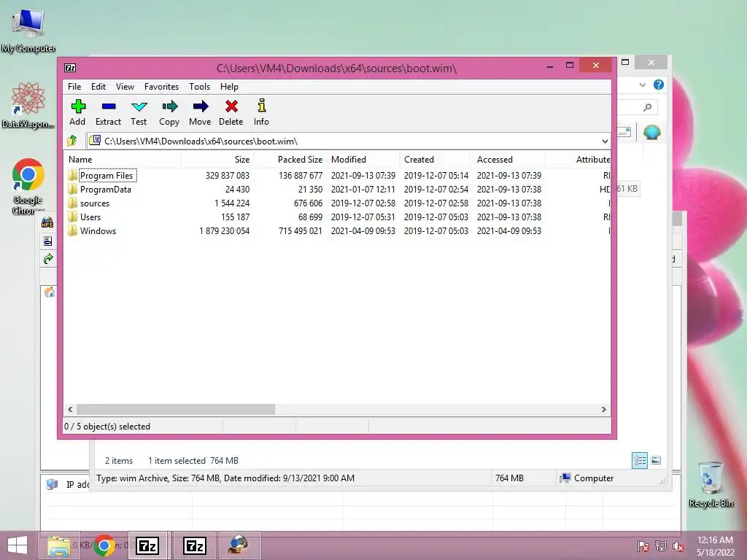Switch Explorer to large icons view
Image resolution: width=747 pixels, height=560 pixels.
pyautogui.click(x=656, y=460)
